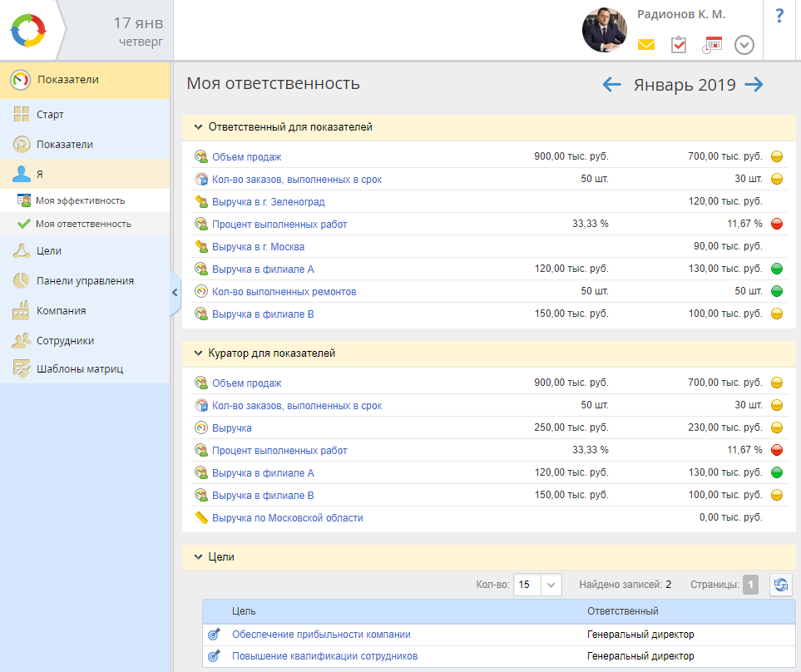Click the help question mark icon

(779, 17)
